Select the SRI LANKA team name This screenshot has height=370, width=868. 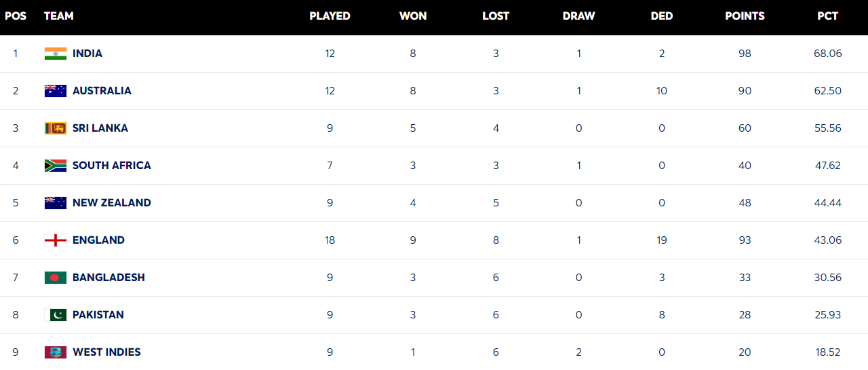coord(100,128)
